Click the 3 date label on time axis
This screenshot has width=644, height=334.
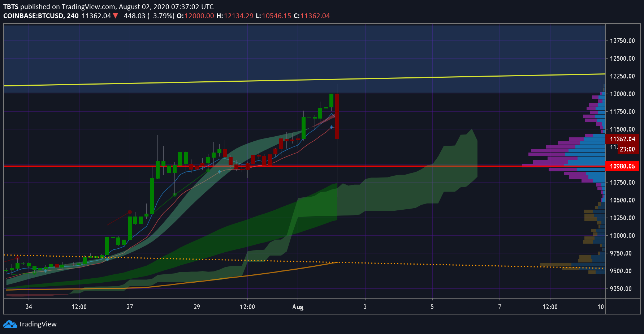tap(365, 307)
